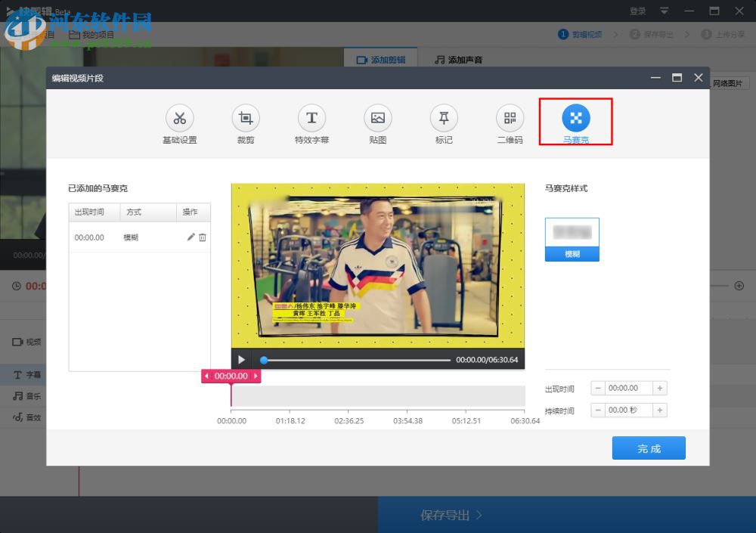Open 我的项目 in main window

pyautogui.click(x=91, y=35)
